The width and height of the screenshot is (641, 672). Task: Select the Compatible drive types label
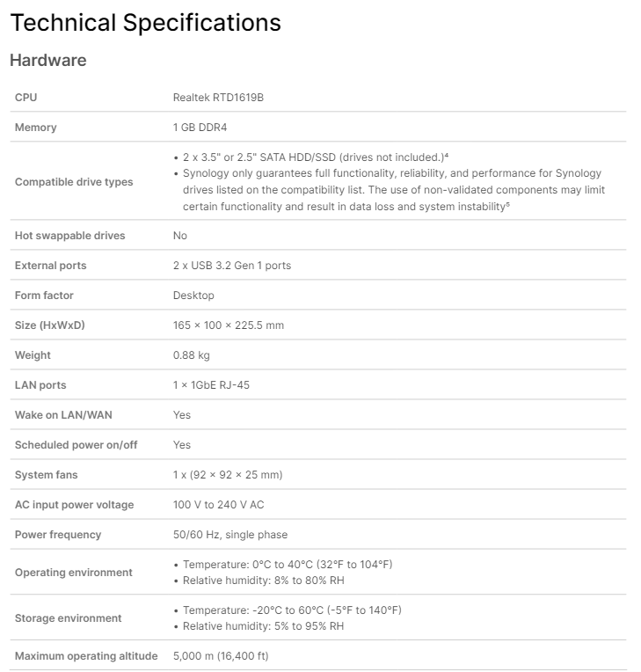coord(74,182)
